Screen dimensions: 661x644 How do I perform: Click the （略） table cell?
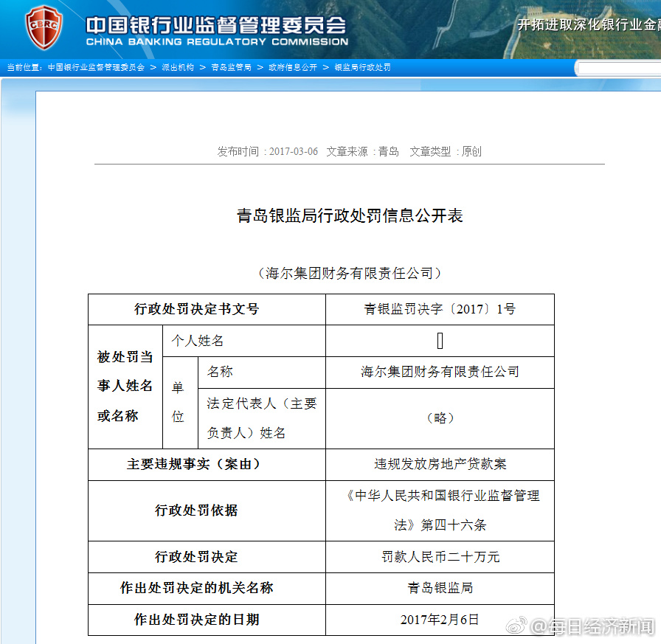[x=440, y=418]
